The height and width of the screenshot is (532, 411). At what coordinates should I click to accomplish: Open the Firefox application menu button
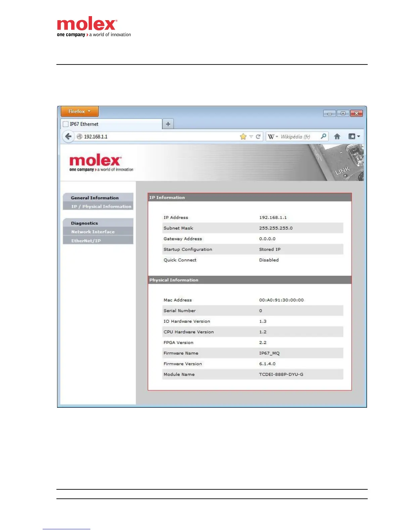click(x=80, y=112)
